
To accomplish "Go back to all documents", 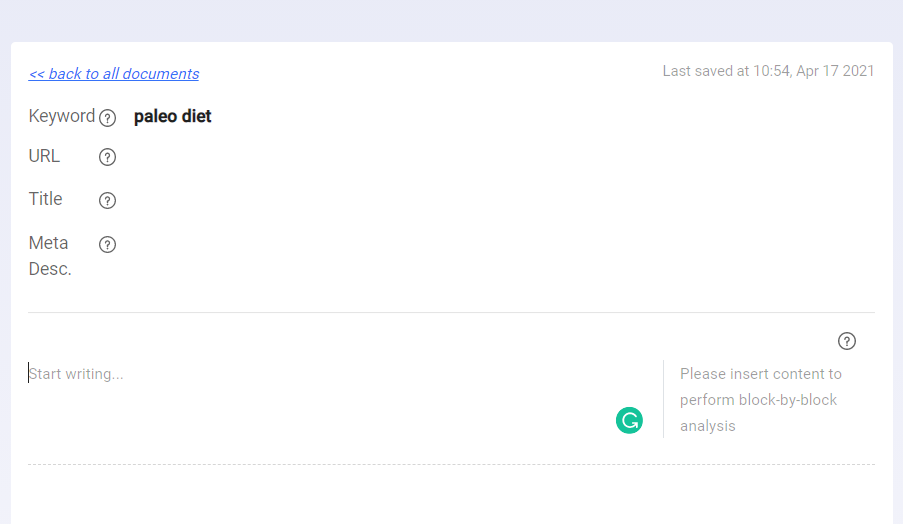I will point(114,74).
